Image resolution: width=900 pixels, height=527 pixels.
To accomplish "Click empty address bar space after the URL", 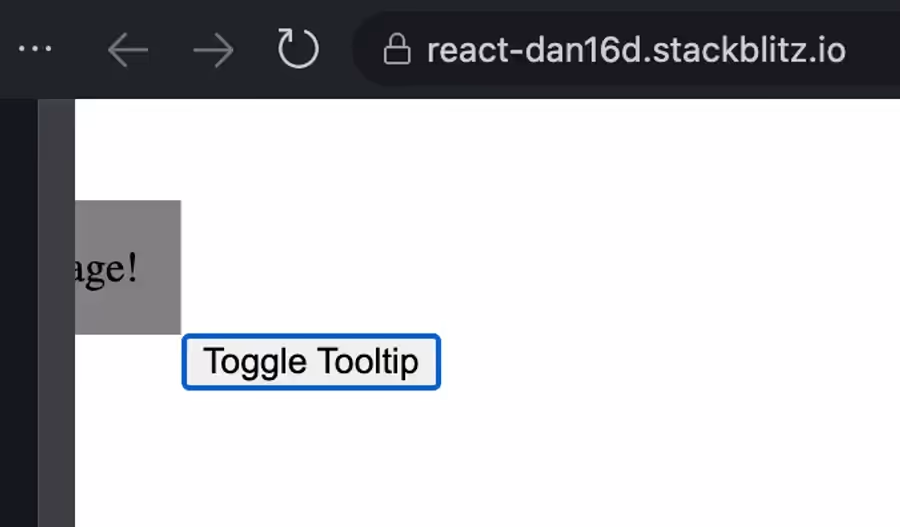I will coord(873,49).
